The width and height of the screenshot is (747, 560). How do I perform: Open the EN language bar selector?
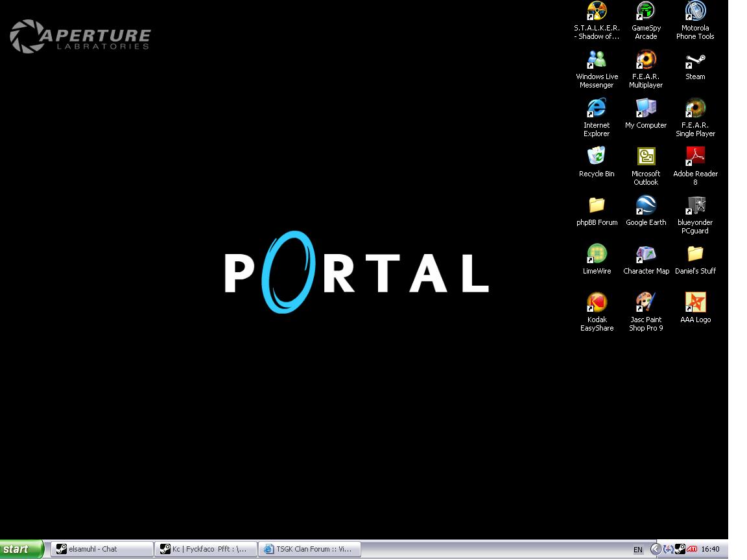(x=638, y=550)
